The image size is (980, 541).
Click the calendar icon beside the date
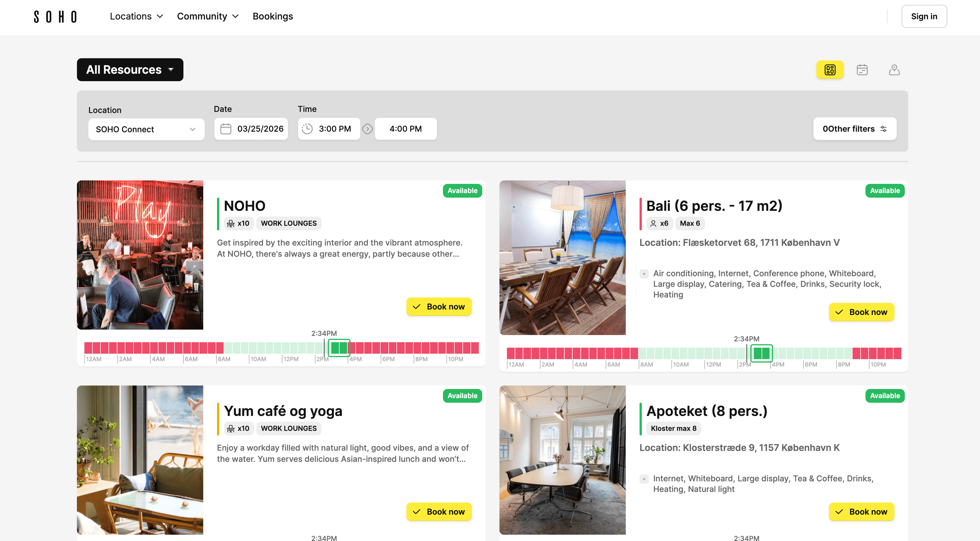coord(226,129)
